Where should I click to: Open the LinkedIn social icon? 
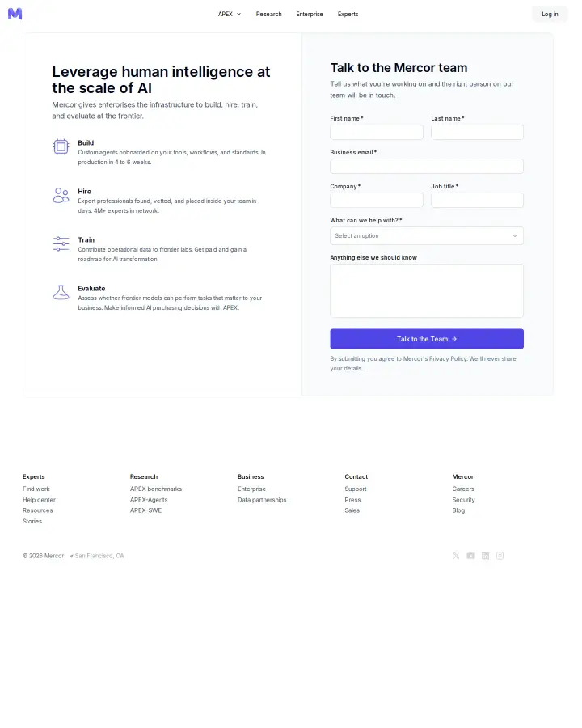click(x=485, y=556)
